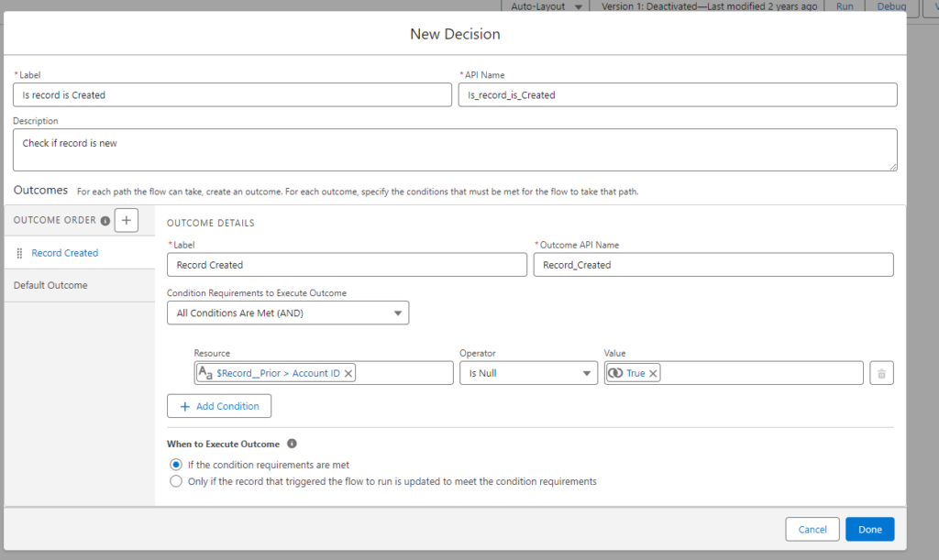Click the info icon beside When to Execute Outcome
The width and height of the screenshot is (939, 560).
[292, 444]
